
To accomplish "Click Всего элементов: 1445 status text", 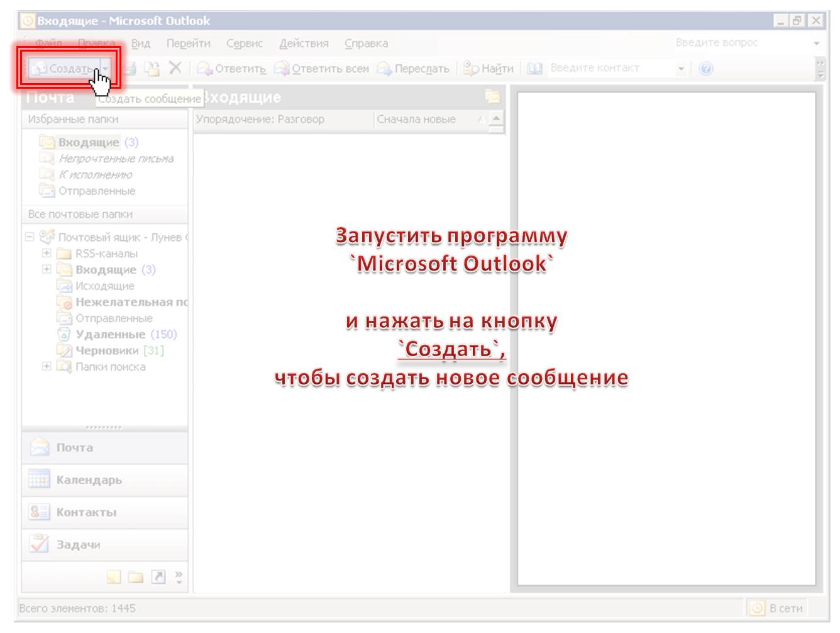I will click(77, 608).
